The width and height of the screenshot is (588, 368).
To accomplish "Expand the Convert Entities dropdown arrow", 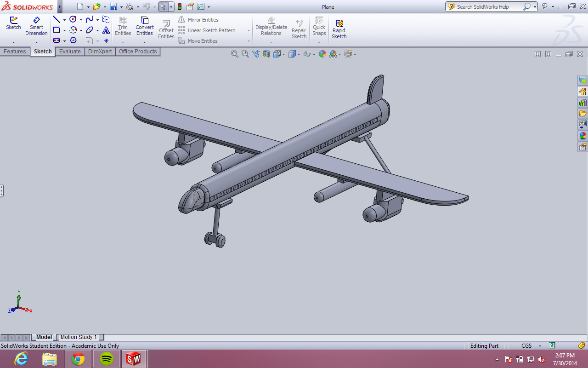I will pyautogui.click(x=144, y=42).
